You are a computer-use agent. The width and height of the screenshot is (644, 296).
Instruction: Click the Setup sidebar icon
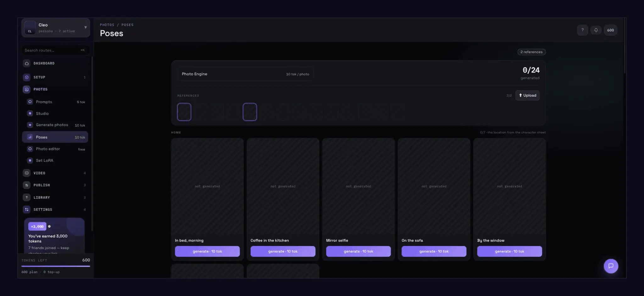27,77
